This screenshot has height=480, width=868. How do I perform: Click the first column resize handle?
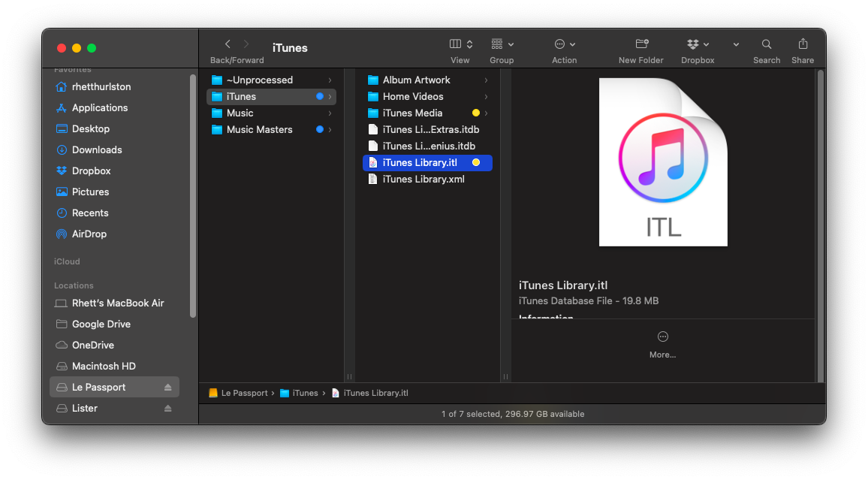pos(349,376)
